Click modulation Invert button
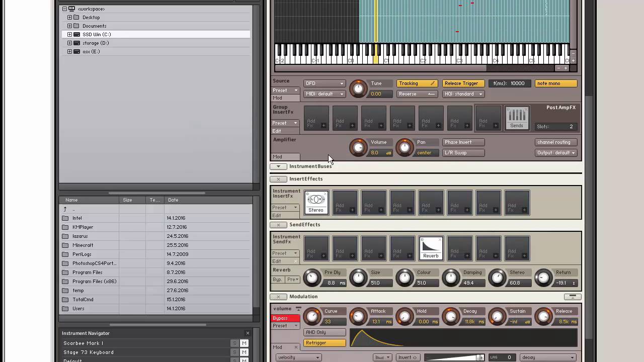 (408, 357)
